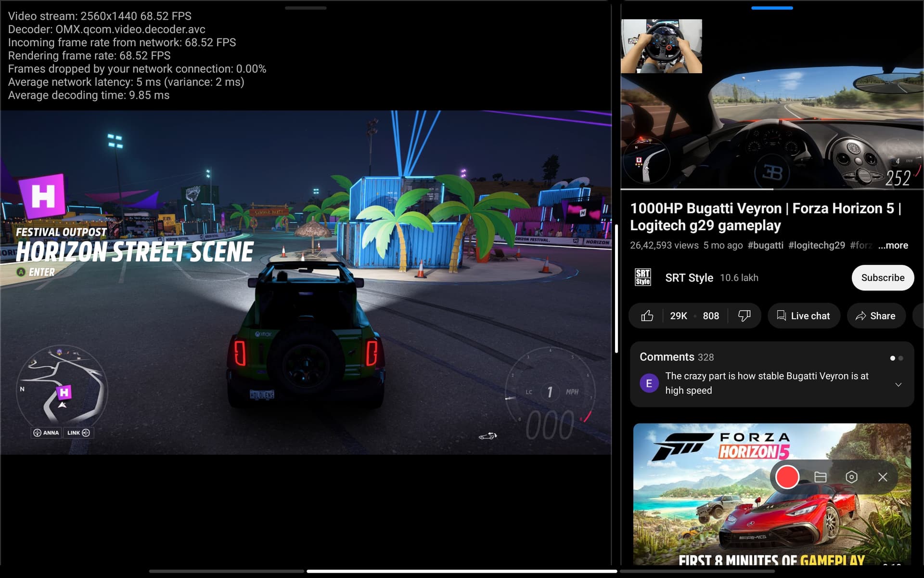924x578 pixels.
Task: Open the #bugatti hashtag
Action: tap(765, 245)
